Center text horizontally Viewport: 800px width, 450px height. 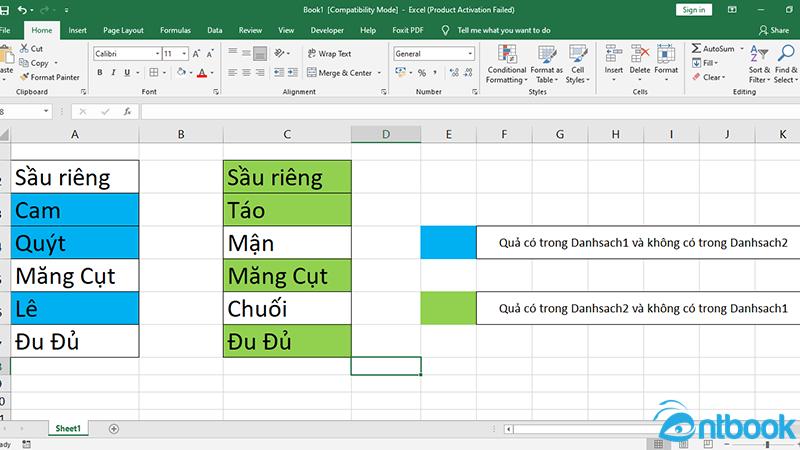[x=246, y=72]
